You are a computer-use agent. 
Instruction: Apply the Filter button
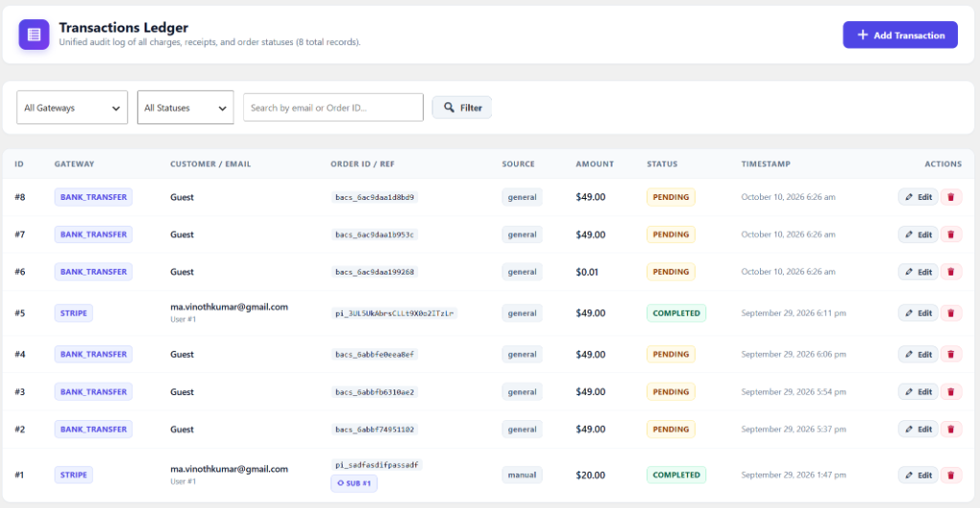coord(462,107)
